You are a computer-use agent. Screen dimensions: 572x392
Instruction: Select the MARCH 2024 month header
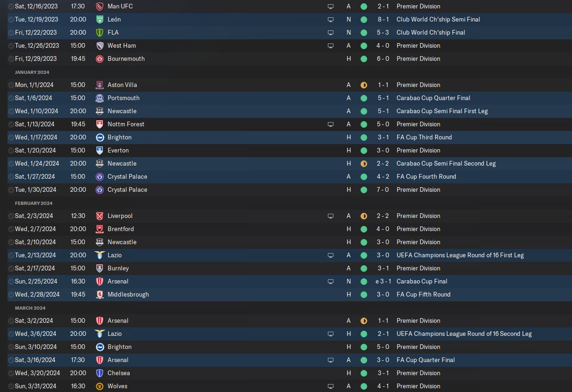click(30, 308)
